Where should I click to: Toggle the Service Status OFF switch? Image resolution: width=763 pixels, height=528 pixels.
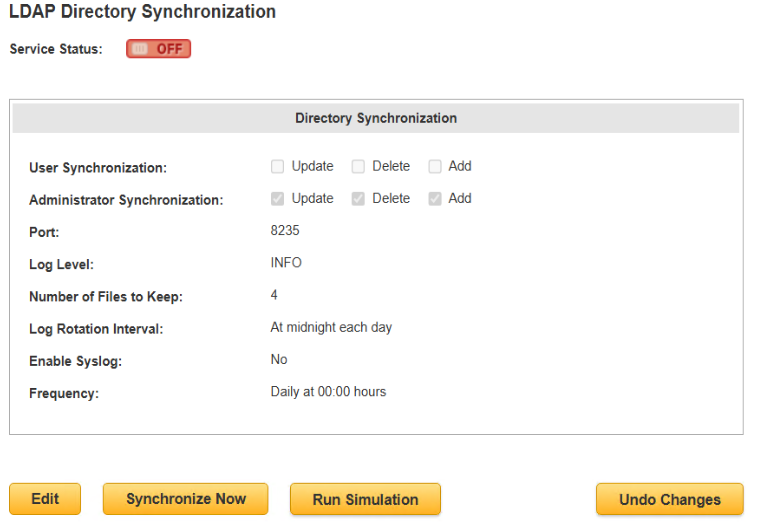[158, 49]
